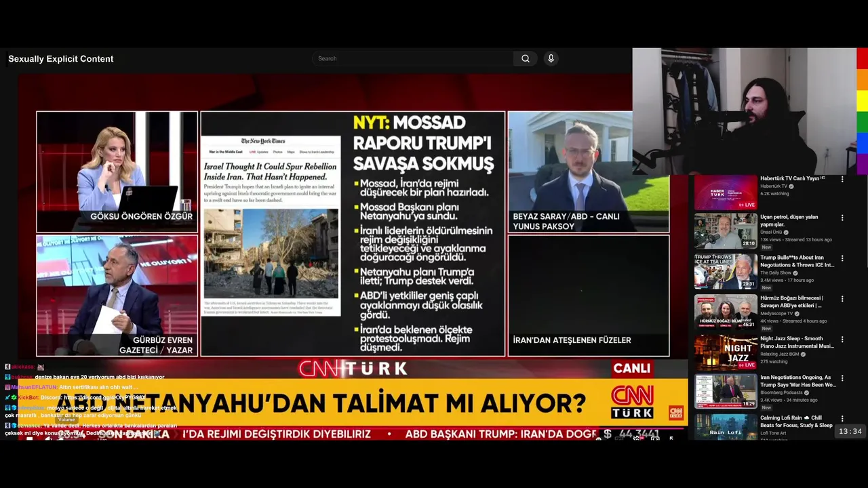The width and height of the screenshot is (868, 488).
Task: Open the title 'Hürmüz Boğazı bilmecesi'
Action: [792, 302]
